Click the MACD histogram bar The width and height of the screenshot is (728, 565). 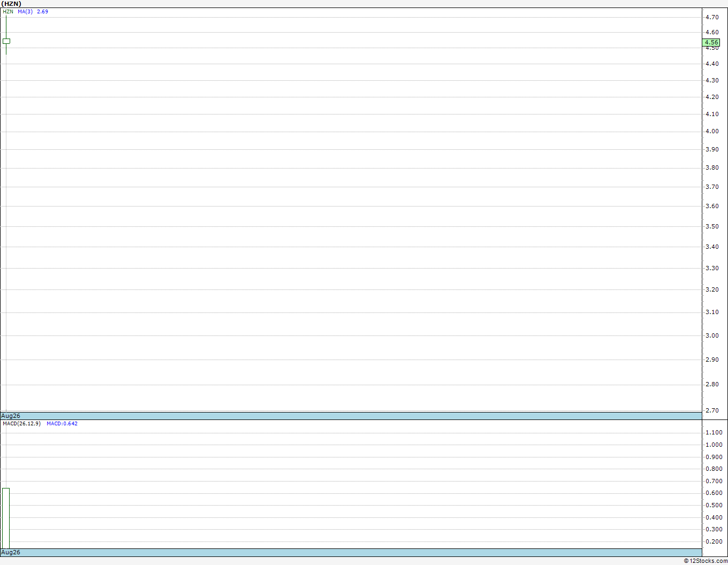pos(6,518)
